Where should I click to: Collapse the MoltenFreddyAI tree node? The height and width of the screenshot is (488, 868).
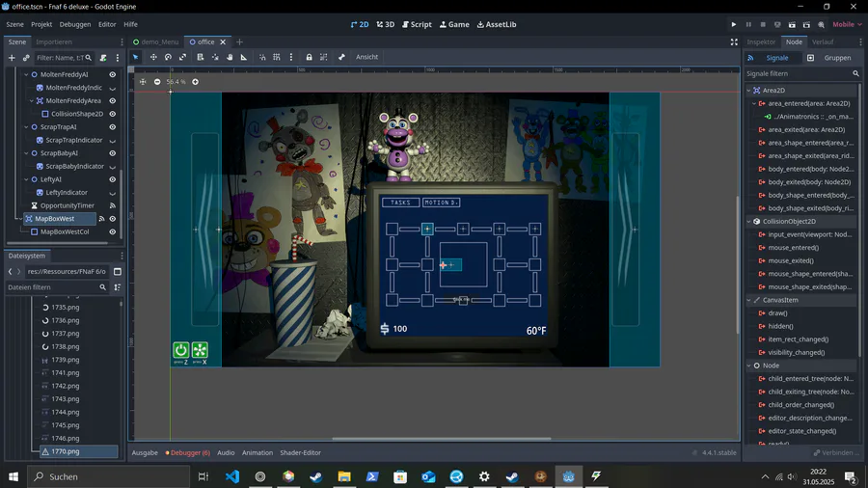click(25, 74)
